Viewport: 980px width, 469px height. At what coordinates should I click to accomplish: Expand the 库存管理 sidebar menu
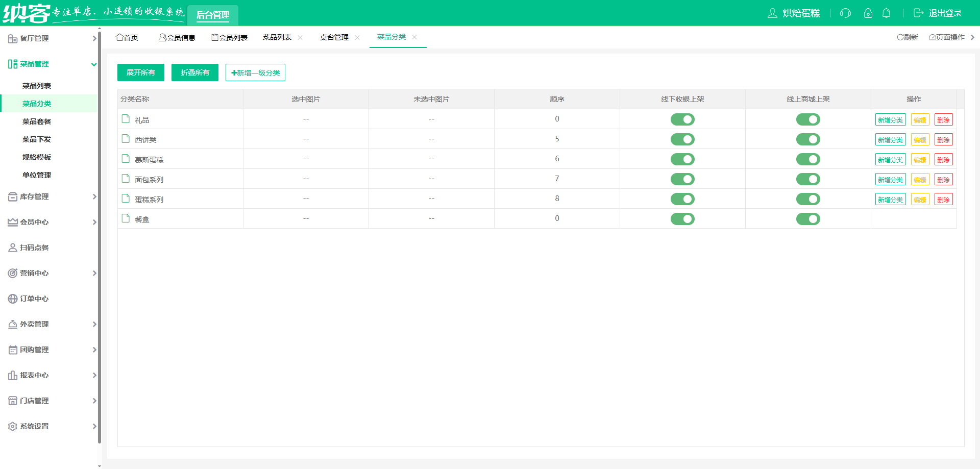(x=51, y=196)
